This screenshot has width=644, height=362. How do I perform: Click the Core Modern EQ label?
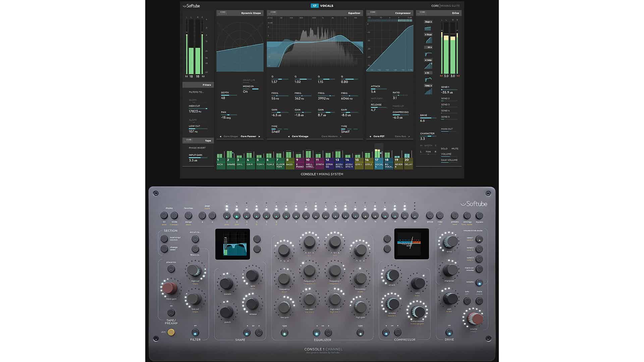pyautogui.click(x=329, y=136)
